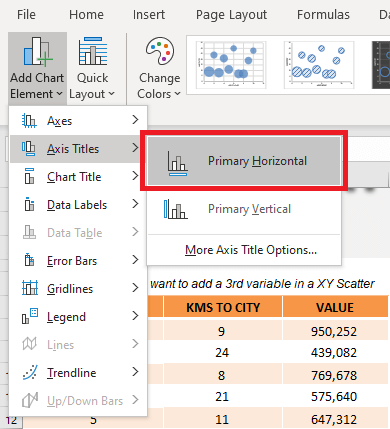390x429 pixels.
Task: Choose Primary Vertical axis title
Action: point(244,209)
